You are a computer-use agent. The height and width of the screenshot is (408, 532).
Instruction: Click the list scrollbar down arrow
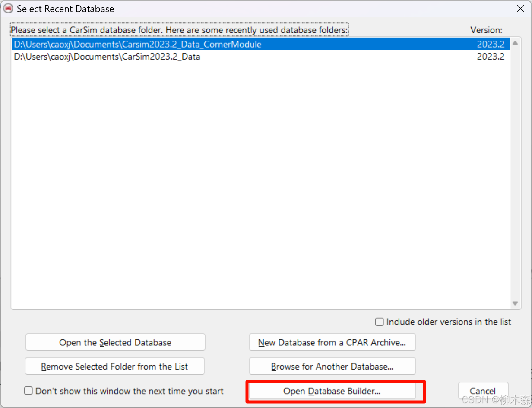point(515,303)
